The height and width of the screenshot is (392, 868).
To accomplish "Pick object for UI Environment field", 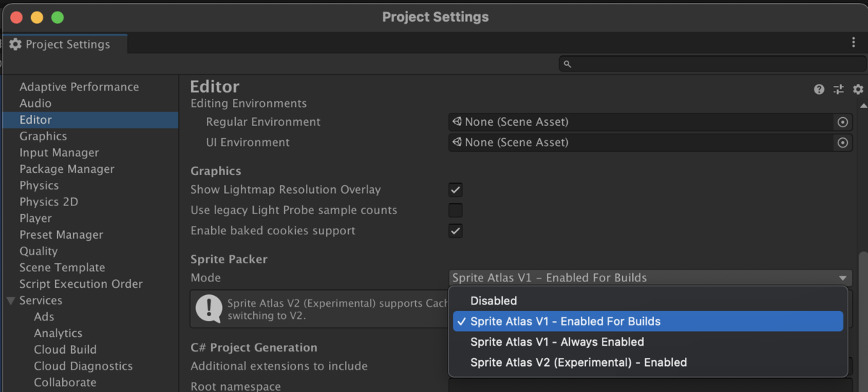I will 843,143.
